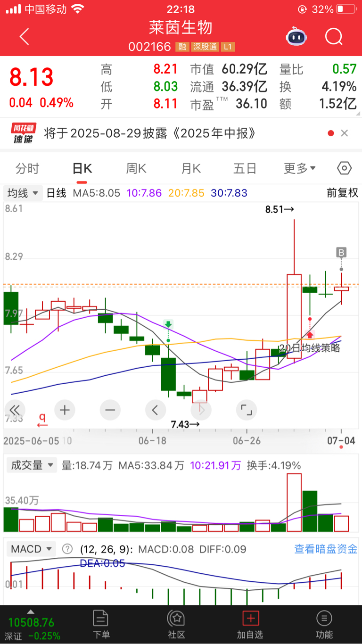Open the AI robot assistant icon

point(296,36)
